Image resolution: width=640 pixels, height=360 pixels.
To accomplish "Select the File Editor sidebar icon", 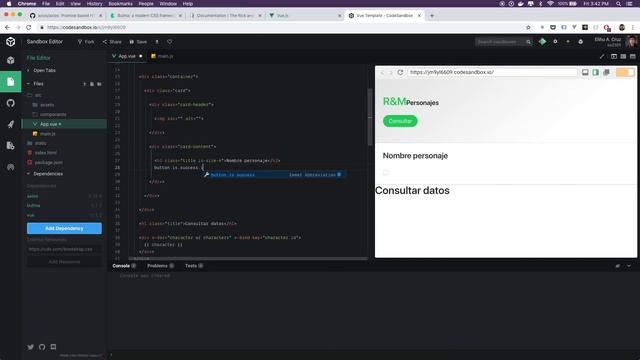I will pos(11,82).
